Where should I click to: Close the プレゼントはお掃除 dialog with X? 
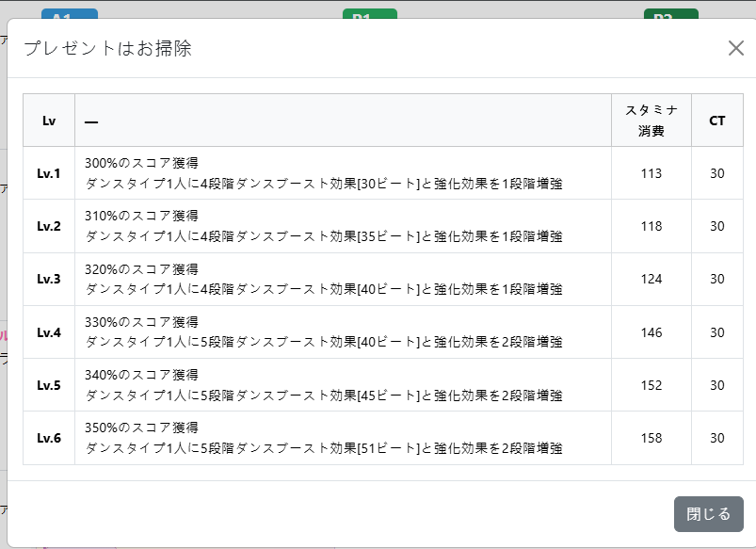735,48
